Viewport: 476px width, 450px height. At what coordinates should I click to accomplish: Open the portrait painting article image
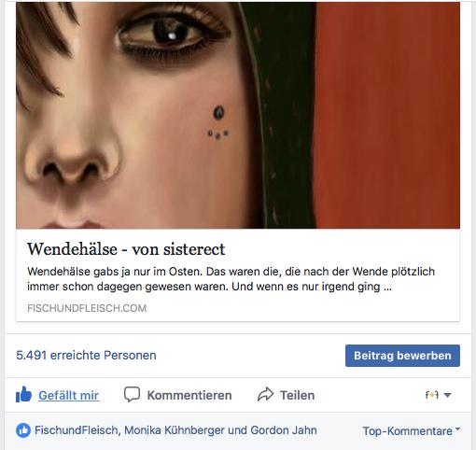[x=238, y=115]
